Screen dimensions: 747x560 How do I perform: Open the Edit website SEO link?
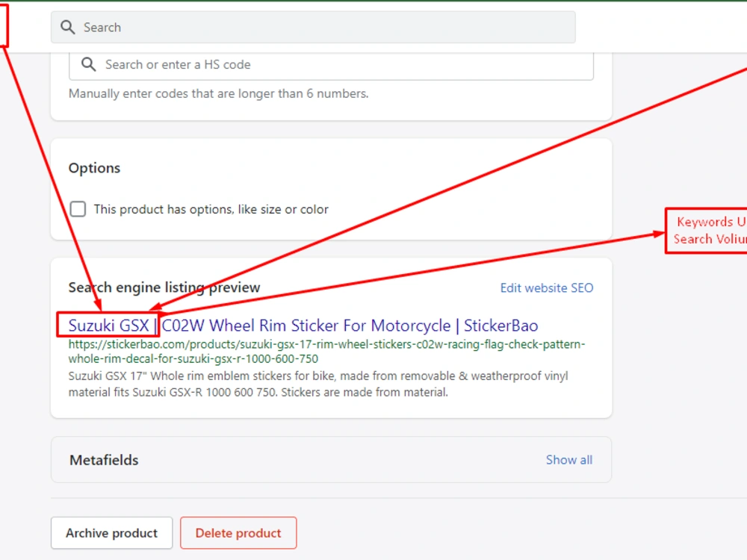click(547, 287)
